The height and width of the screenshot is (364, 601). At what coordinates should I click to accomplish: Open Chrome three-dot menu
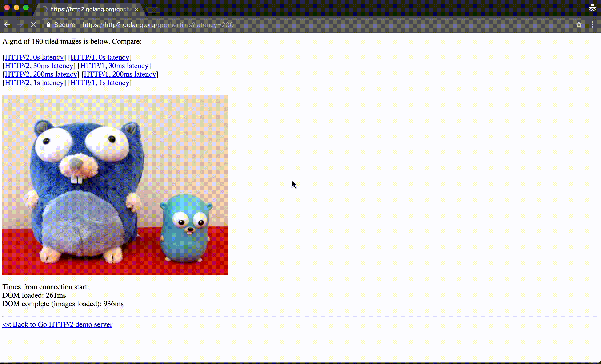[593, 25]
